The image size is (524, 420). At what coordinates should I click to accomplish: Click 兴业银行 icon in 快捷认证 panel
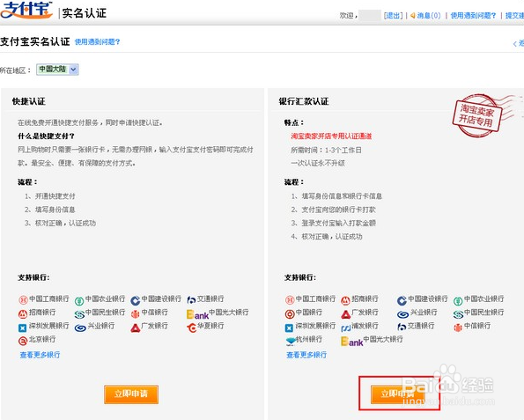(x=80, y=328)
